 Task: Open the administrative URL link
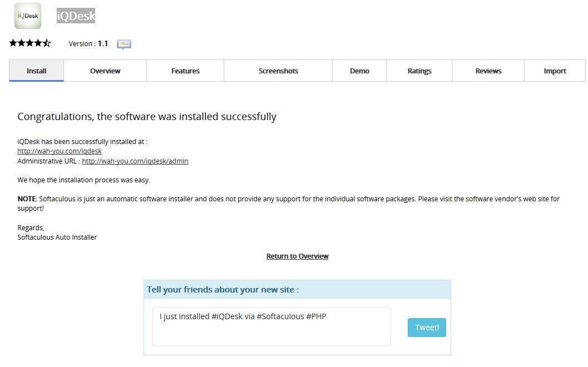[x=135, y=161]
